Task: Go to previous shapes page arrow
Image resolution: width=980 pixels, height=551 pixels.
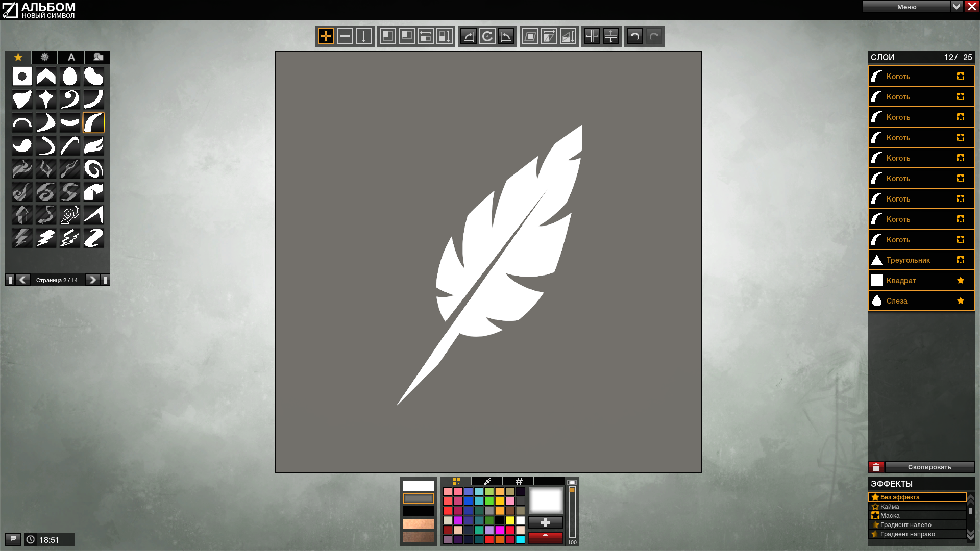Action: (x=23, y=280)
